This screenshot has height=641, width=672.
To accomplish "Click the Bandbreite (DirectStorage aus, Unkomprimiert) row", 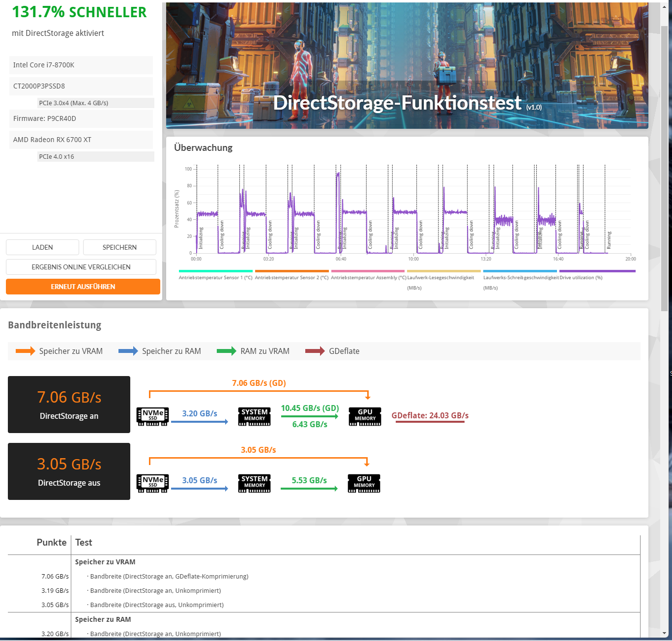I will pos(157,605).
